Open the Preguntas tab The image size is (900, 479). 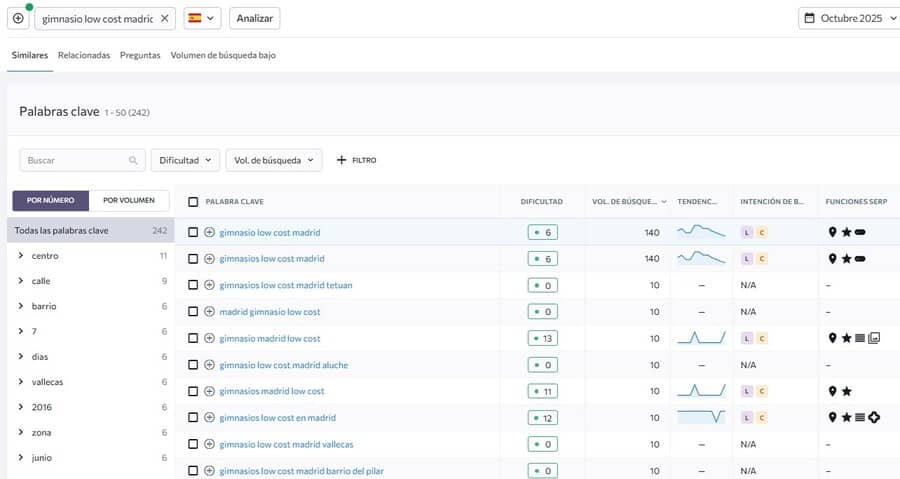point(140,55)
